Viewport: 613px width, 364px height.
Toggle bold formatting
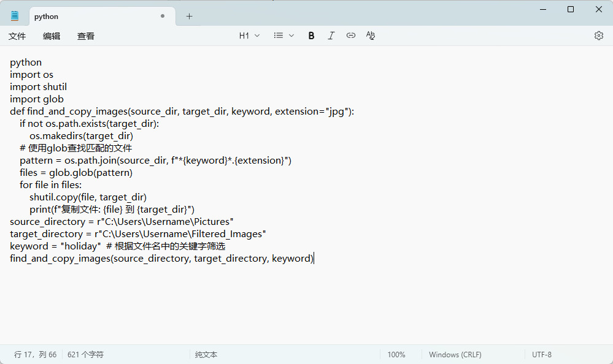(x=311, y=36)
